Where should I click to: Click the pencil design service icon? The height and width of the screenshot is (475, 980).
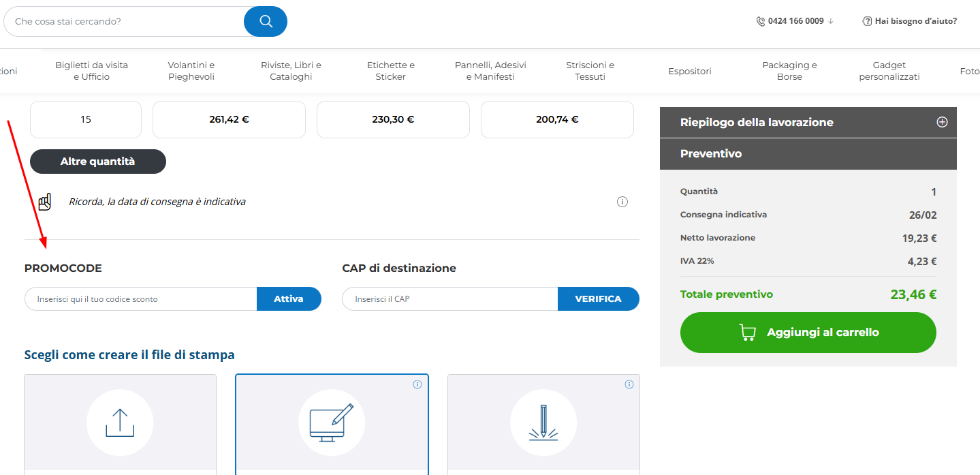543,423
